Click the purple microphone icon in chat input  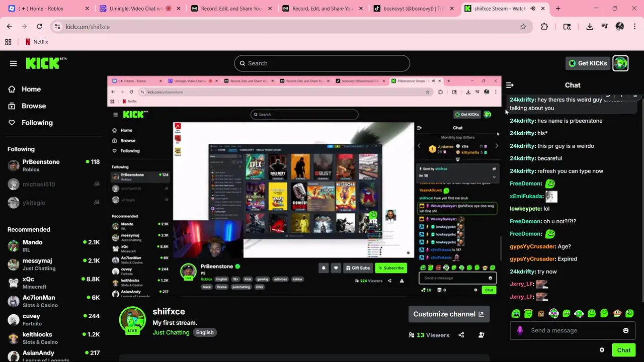520,330
